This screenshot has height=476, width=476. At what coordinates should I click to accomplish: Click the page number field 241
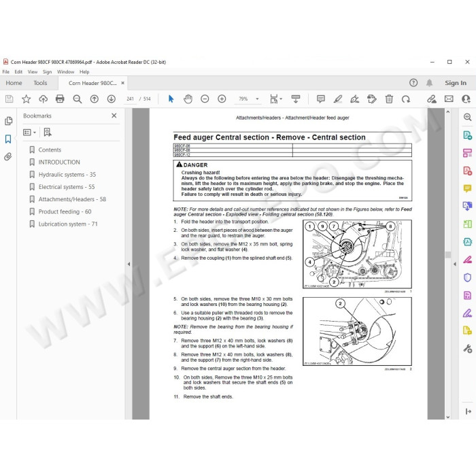pyautogui.click(x=131, y=99)
